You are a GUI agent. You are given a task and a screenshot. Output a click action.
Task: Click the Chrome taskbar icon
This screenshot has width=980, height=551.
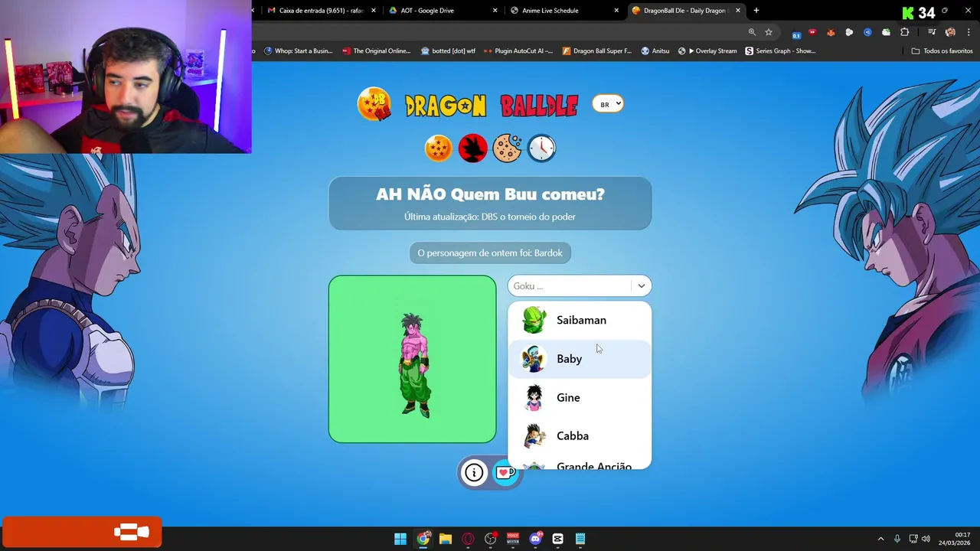coord(423,539)
